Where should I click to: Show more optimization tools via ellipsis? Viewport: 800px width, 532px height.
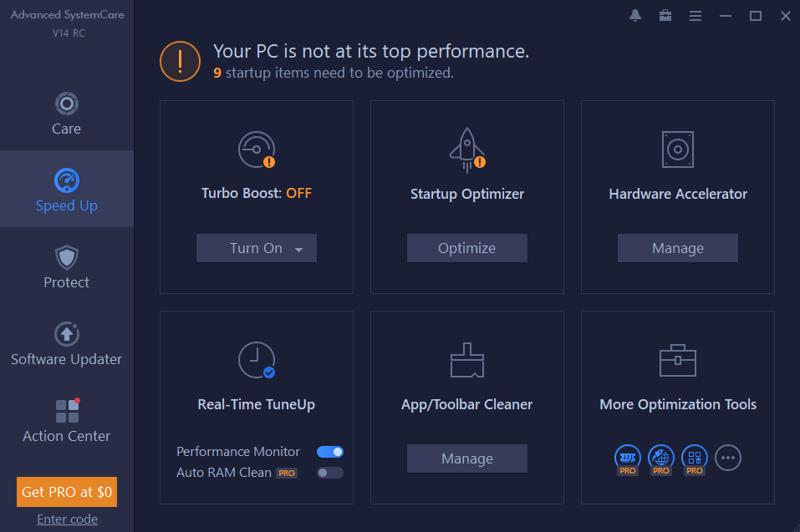727,458
